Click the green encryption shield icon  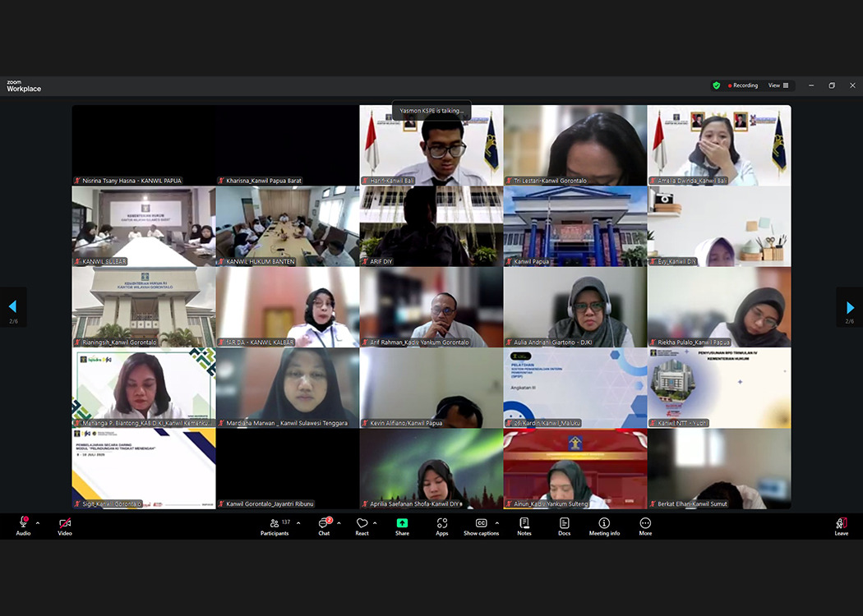pyautogui.click(x=716, y=85)
